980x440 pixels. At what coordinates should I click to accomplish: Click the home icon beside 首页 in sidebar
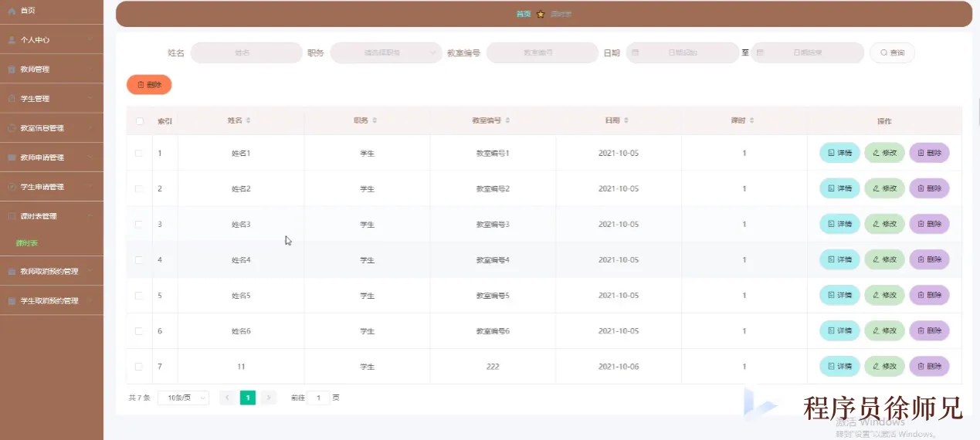(12, 11)
